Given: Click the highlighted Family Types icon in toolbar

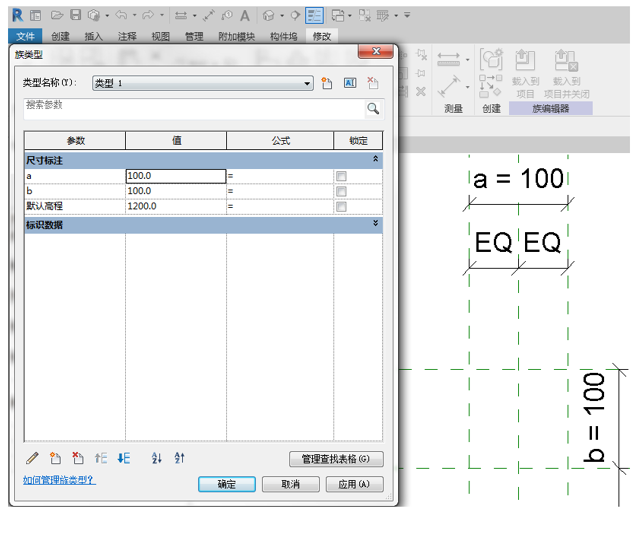Looking at the screenshot, I should [315, 16].
